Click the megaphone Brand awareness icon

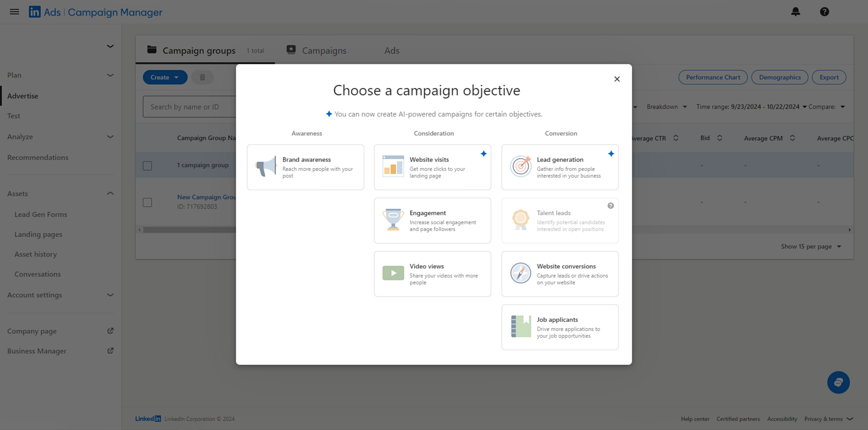[266, 166]
